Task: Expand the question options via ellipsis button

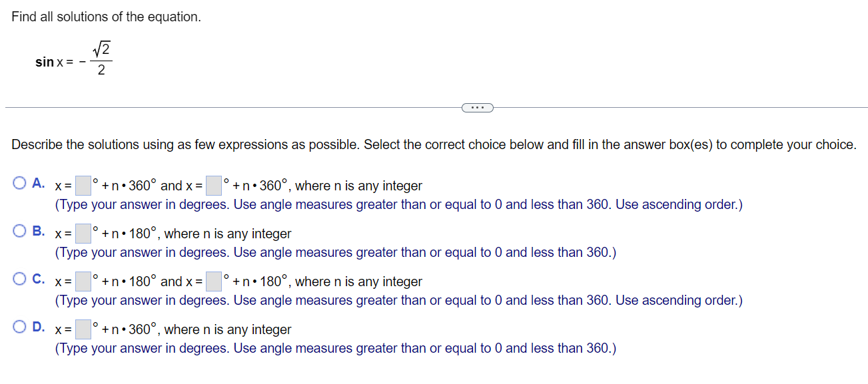Action: [x=477, y=107]
